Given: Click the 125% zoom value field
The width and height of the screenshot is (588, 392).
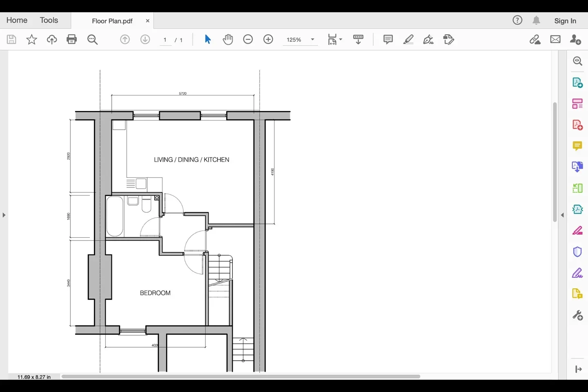Looking at the screenshot, I should click(x=294, y=40).
